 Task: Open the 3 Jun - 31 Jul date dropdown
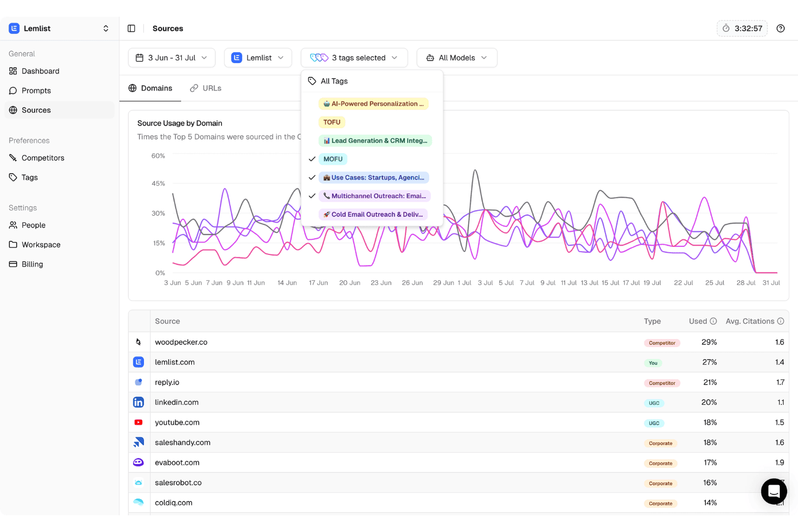coord(171,58)
